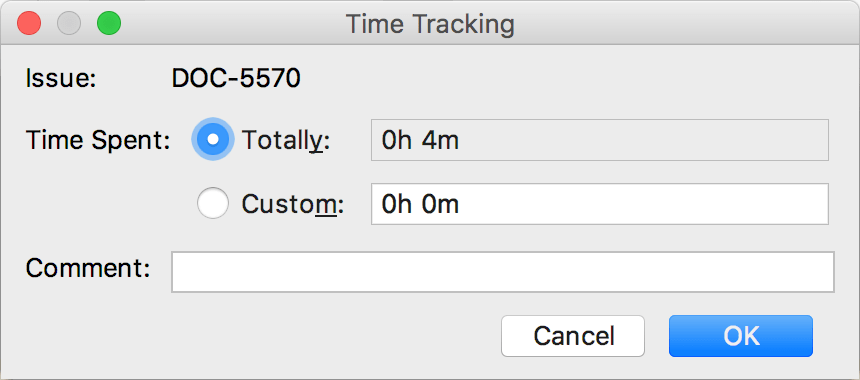Click the Time Tracking title text
The width and height of the screenshot is (860, 380).
430,24
